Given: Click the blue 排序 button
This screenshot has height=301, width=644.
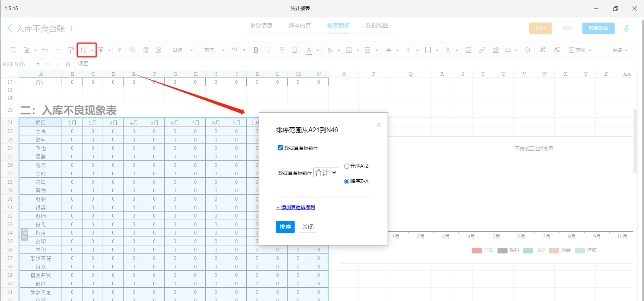Looking at the screenshot, I should pos(285,227).
